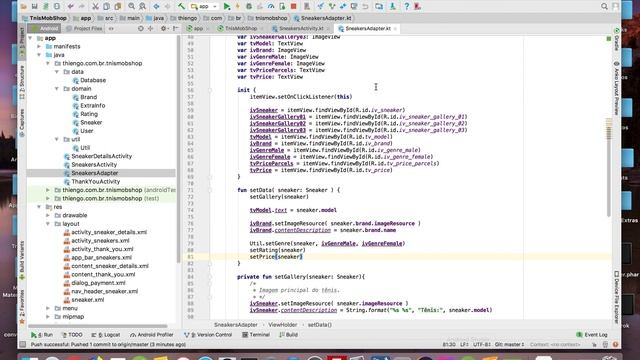640x360 pixels.
Task: Select the Android view tab
Action: pos(45,29)
